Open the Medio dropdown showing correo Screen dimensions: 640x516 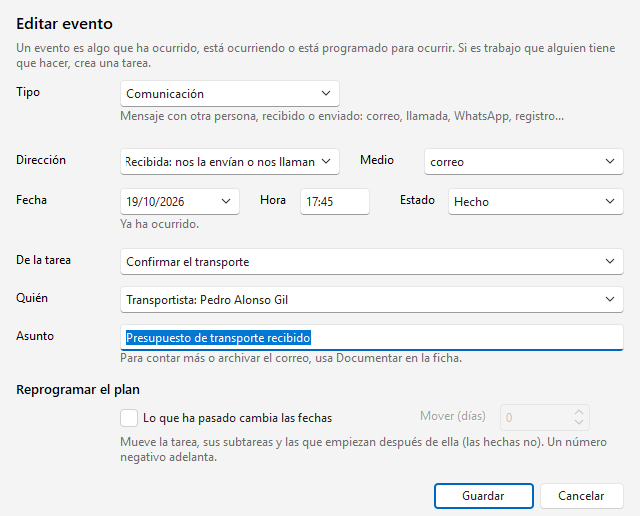524,162
